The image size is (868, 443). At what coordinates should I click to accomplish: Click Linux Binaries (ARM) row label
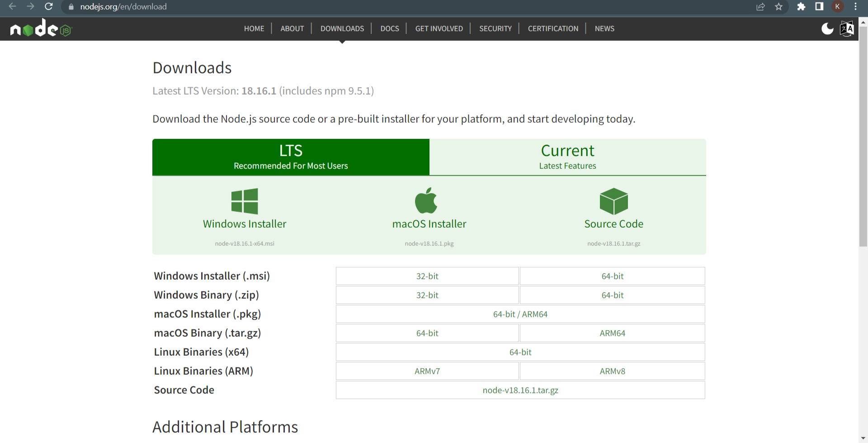(203, 371)
